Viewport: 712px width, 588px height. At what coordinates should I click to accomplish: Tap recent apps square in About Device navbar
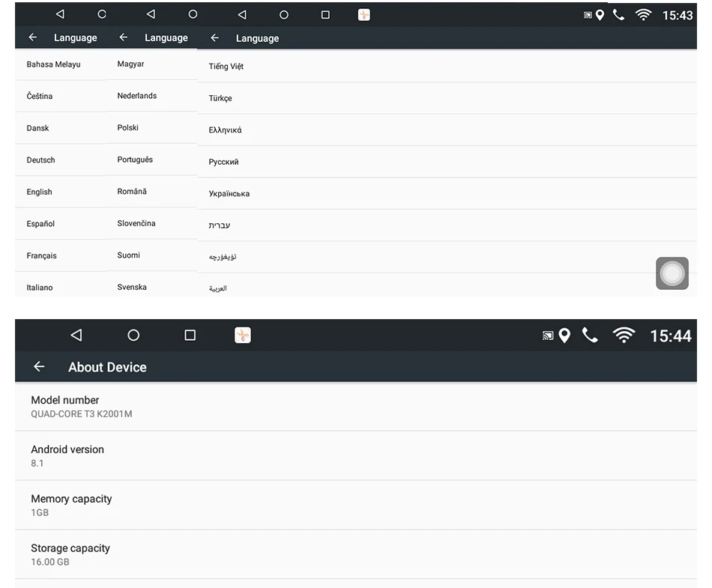click(190, 336)
